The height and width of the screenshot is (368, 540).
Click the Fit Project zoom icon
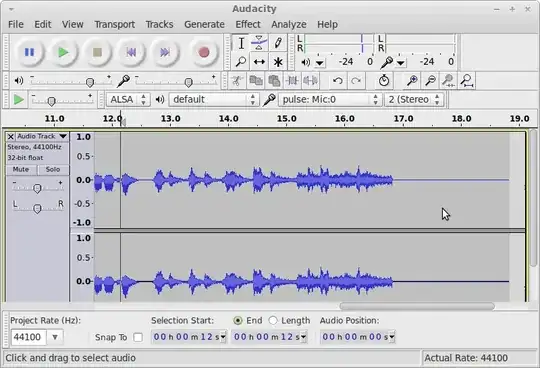pos(467,81)
